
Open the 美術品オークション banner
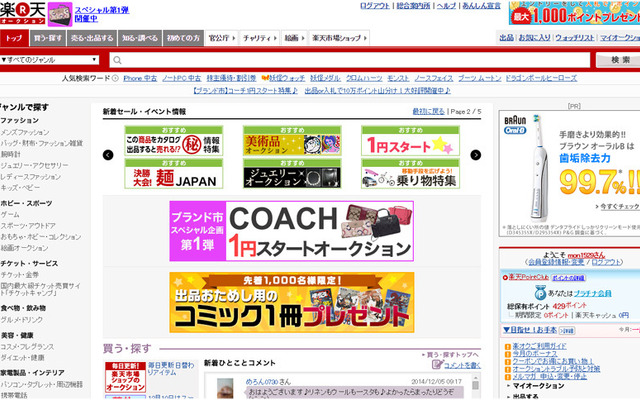[x=292, y=141]
